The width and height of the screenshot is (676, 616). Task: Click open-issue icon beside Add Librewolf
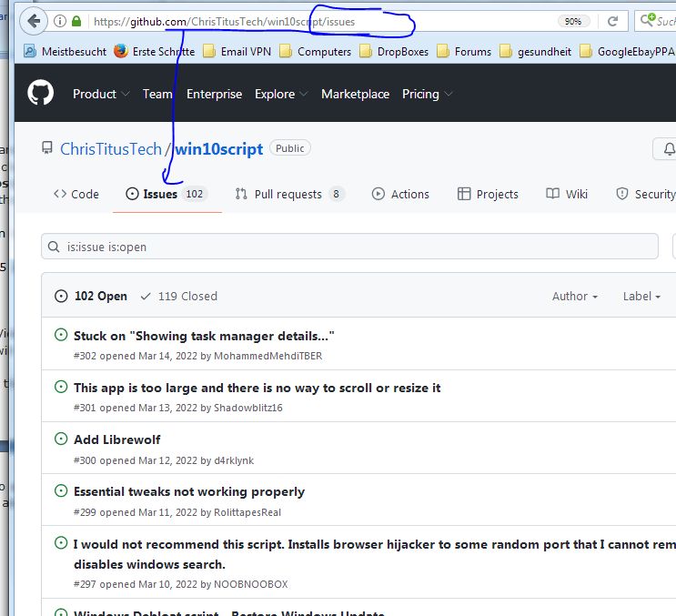tap(61, 439)
